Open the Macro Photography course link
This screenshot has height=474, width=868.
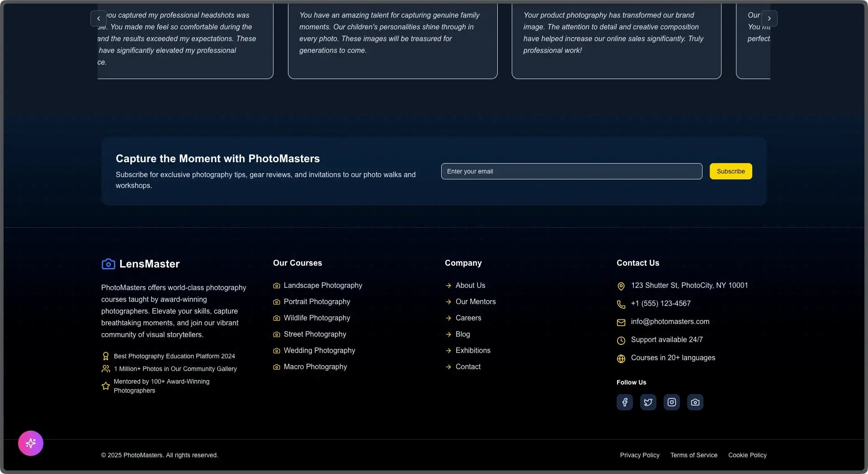(315, 367)
